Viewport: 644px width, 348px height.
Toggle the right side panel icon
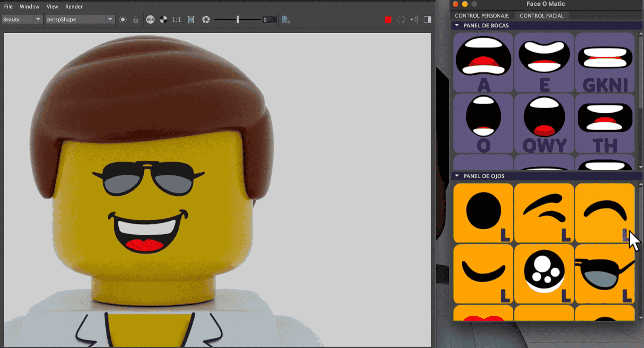[x=427, y=20]
